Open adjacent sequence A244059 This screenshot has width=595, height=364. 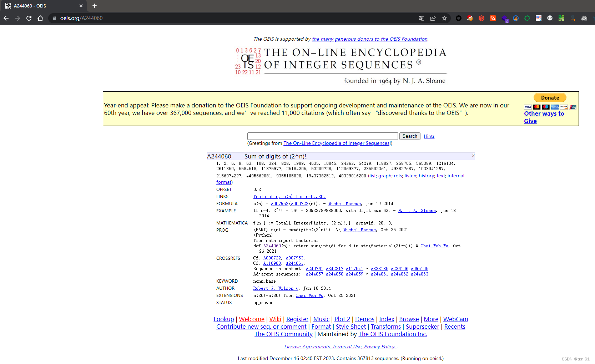tap(354, 274)
